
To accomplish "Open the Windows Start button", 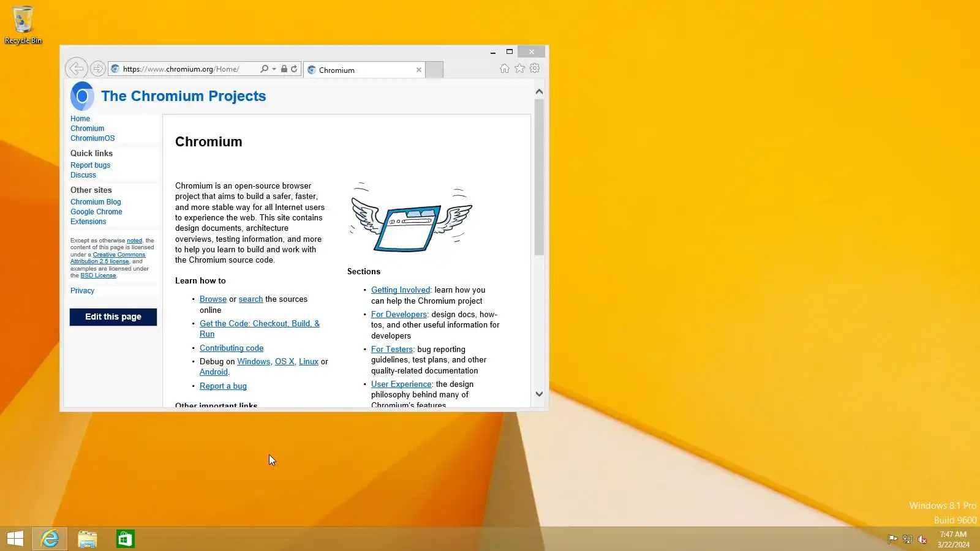I will pos(15,539).
